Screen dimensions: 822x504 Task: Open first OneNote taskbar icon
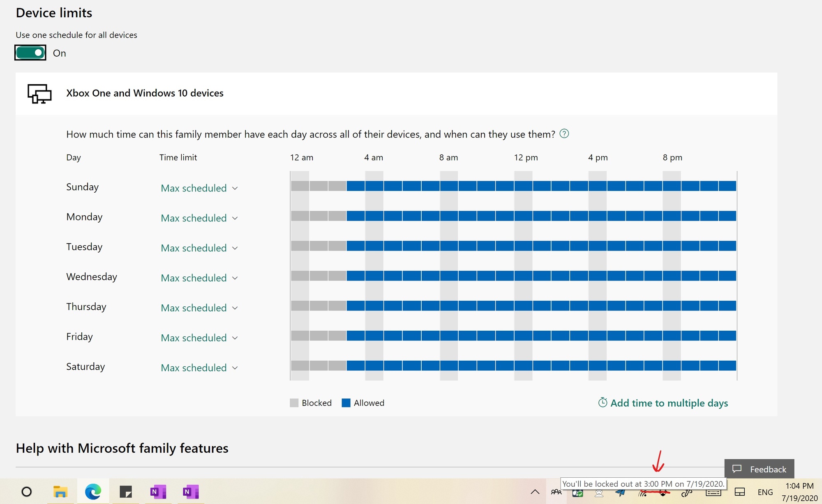(158, 492)
